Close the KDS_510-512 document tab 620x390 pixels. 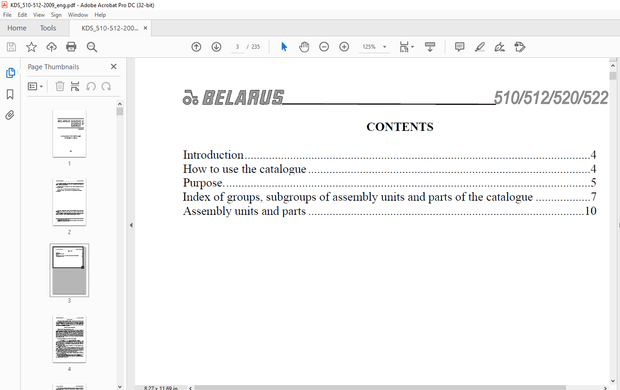[146, 28]
